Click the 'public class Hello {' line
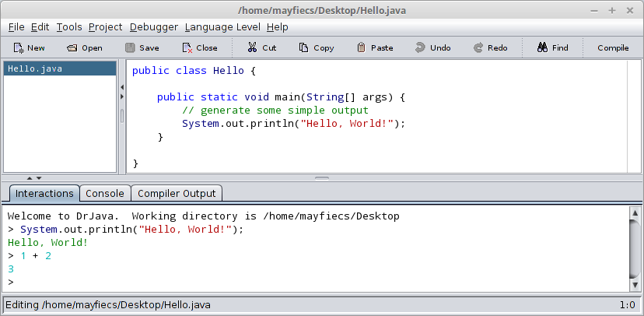The width and height of the screenshot is (644, 316). pyautogui.click(x=194, y=71)
